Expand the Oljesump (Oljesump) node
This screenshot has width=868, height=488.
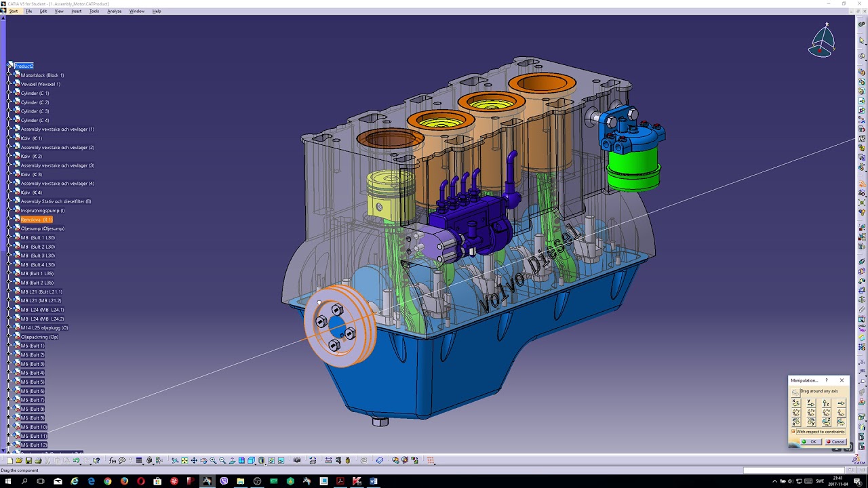point(9,228)
